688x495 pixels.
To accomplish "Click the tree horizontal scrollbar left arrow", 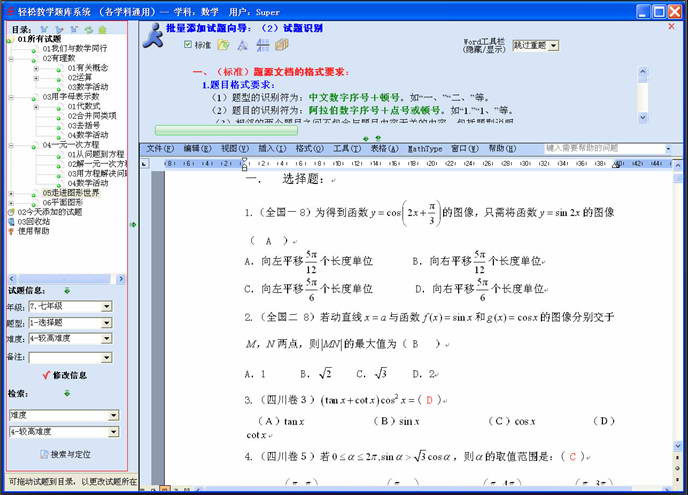I will [12, 279].
